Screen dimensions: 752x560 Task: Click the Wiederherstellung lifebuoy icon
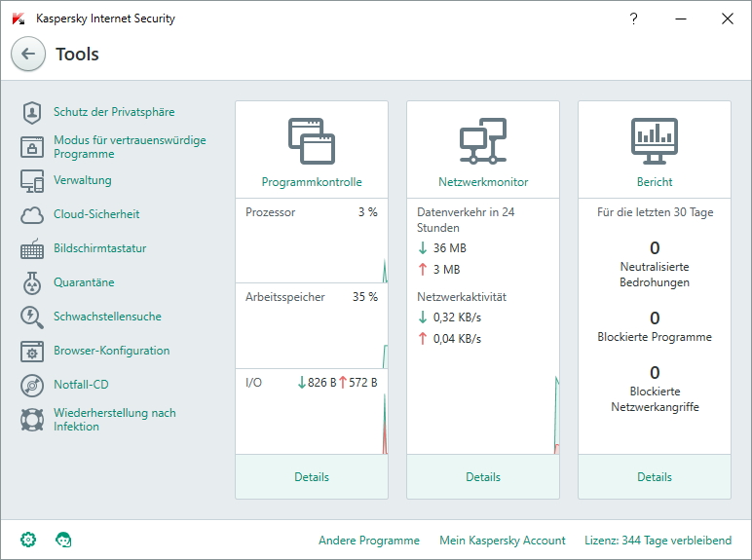coord(32,420)
